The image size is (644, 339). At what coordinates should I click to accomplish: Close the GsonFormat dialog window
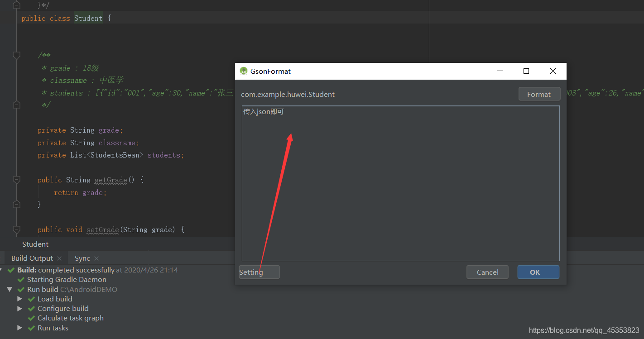[x=553, y=71]
